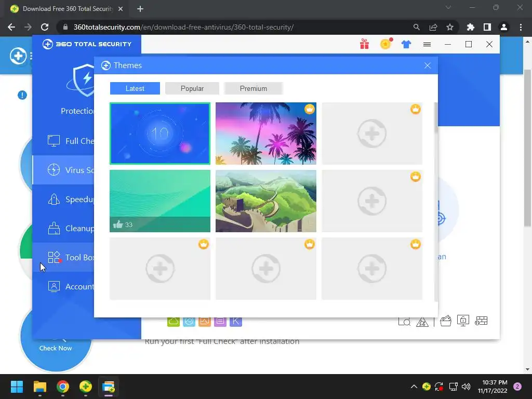Select the Cleanup brush icon
Viewport: 532px width, 399px height.
coord(54,229)
